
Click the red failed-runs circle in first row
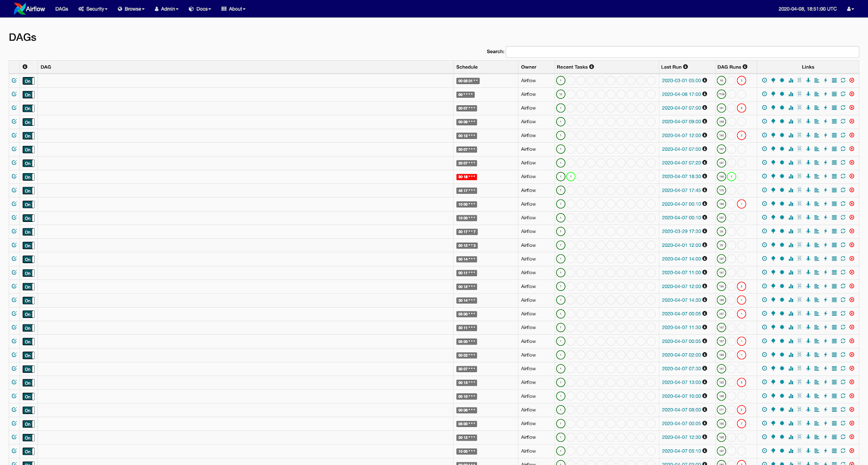point(742,81)
